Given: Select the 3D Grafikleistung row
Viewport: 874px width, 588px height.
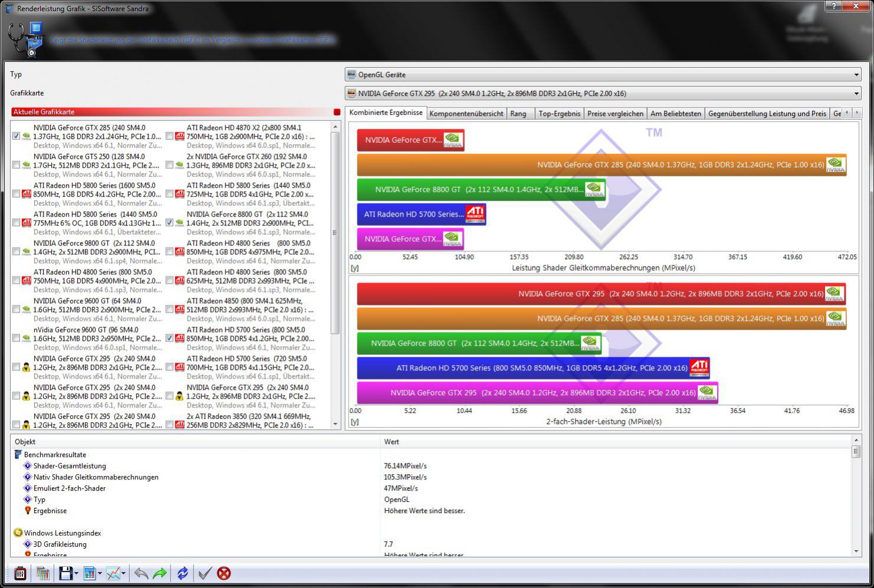Looking at the screenshot, I should coord(60,544).
